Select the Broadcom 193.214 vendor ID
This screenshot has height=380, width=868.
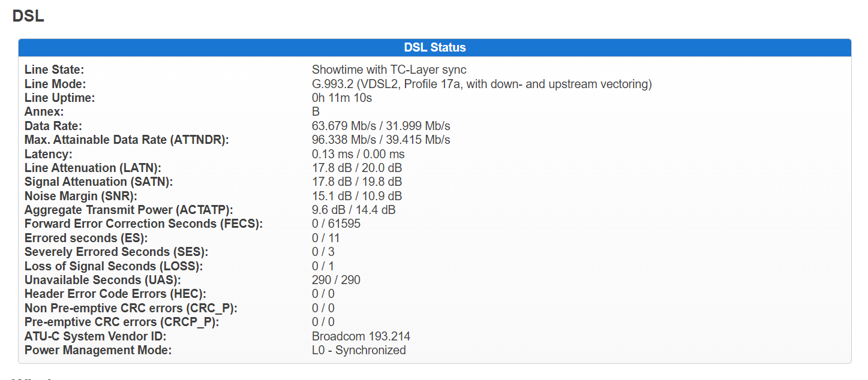click(x=361, y=336)
